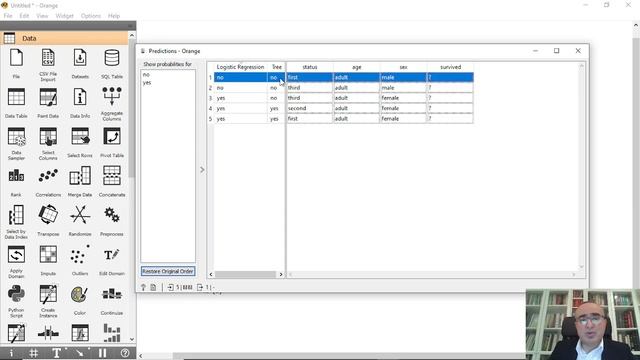640x360 pixels.
Task: Click the sex column header
Action: point(403,67)
